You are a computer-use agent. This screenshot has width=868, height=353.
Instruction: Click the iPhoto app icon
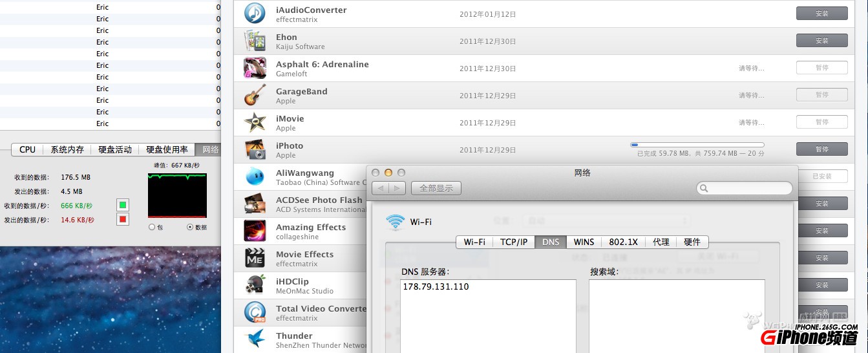tap(255, 149)
